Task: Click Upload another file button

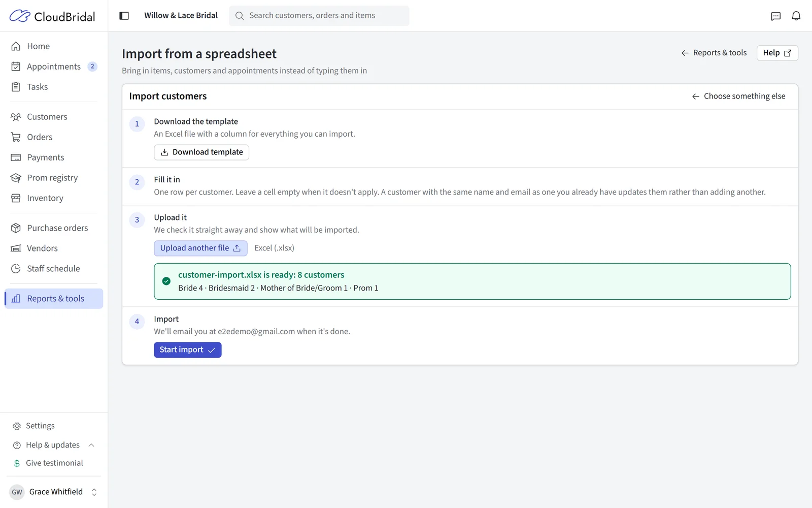Action: (200, 248)
